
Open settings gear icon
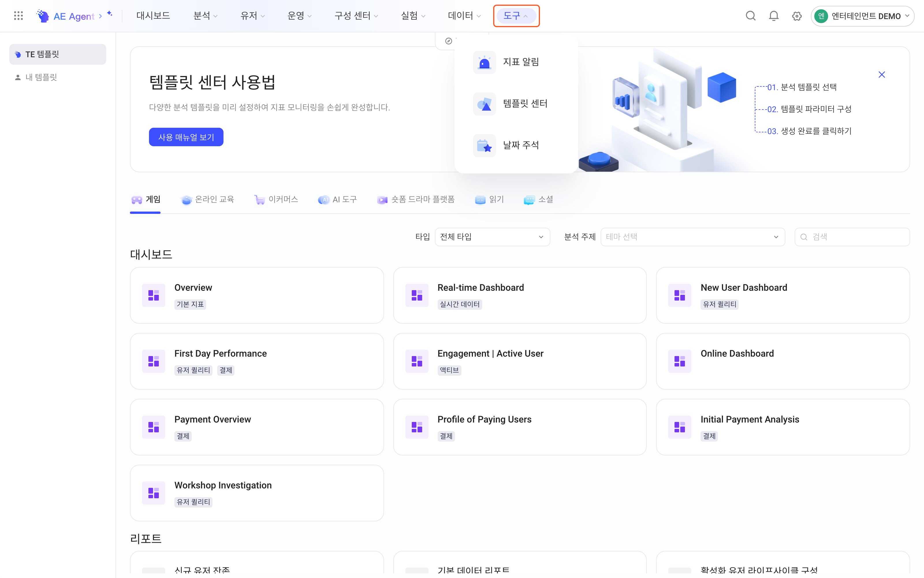point(796,16)
